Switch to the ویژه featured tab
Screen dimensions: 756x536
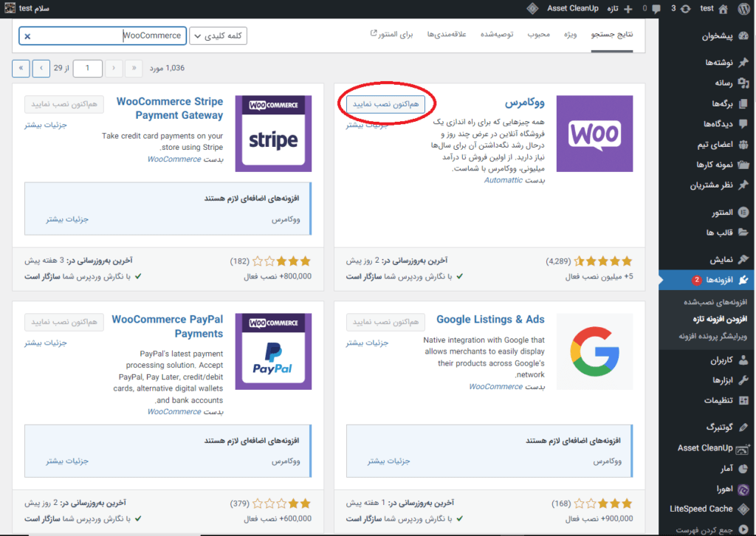(571, 35)
